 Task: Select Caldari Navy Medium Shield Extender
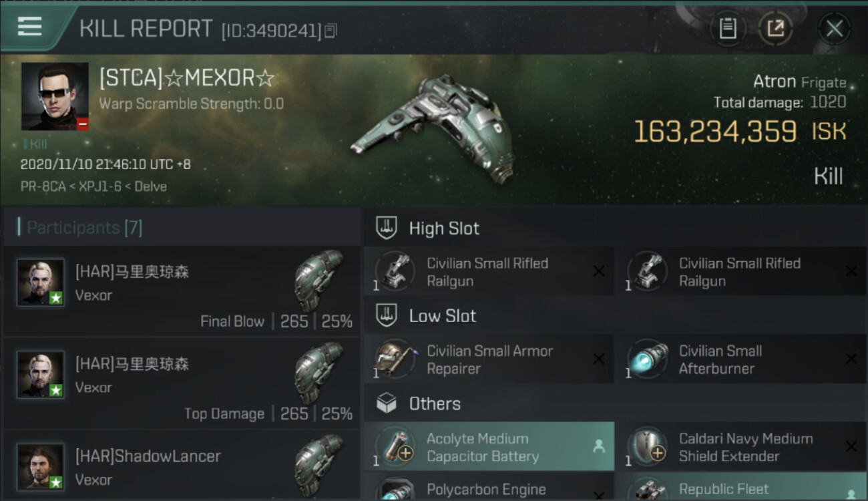point(741,447)
